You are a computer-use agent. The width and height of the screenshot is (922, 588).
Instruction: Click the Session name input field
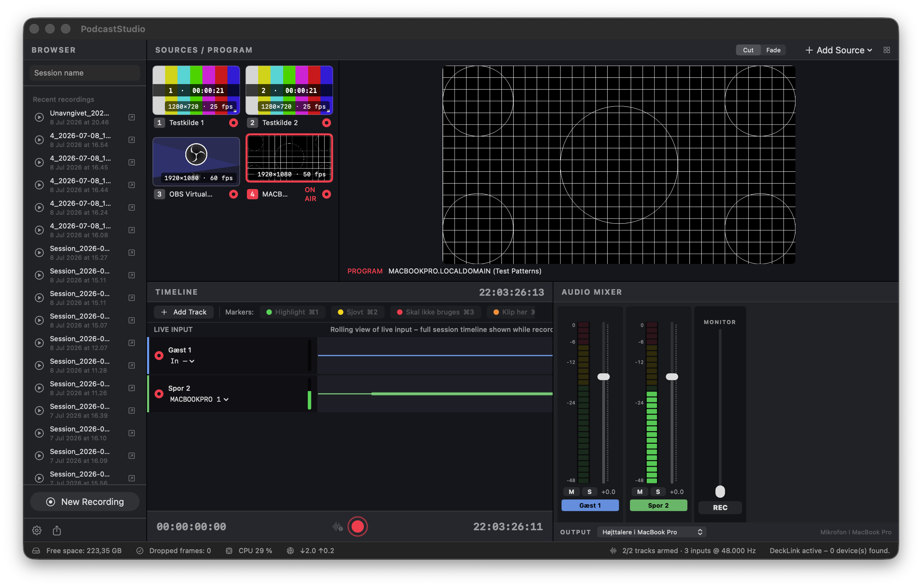tap(84, 73)
